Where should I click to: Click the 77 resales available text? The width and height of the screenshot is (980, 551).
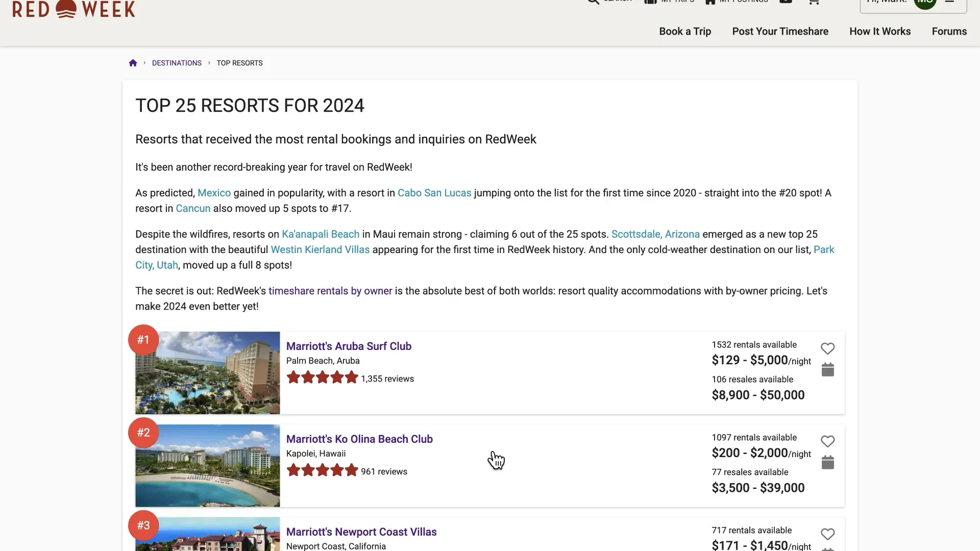(750, 472)
